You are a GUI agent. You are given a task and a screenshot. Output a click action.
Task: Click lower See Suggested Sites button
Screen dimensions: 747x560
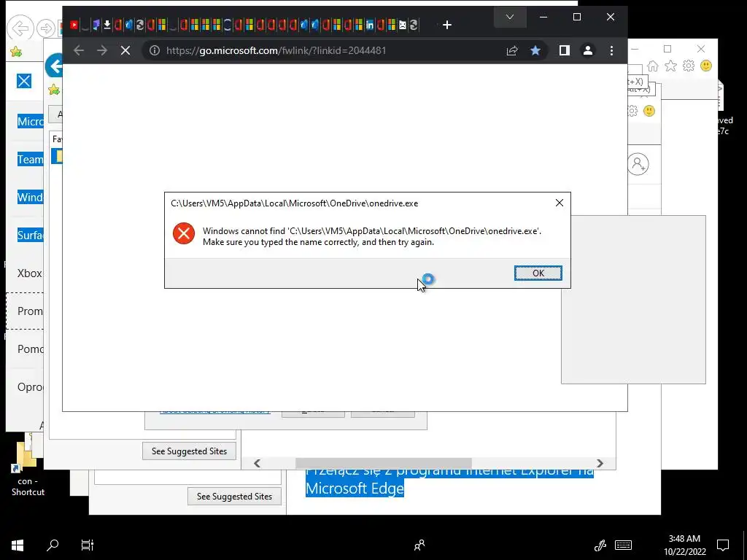pyautogui.click(x=234, y=496)
